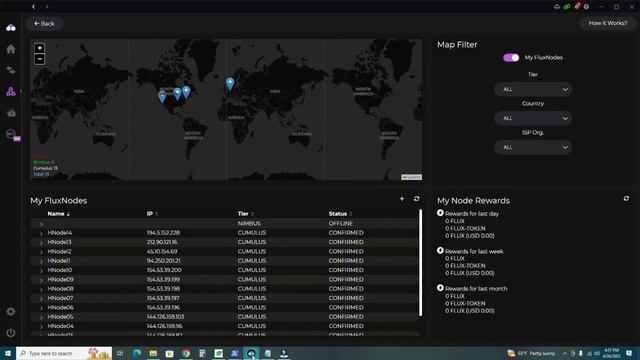Expand the HNode13 row
This screenshot has height=360, width=640.
[x=41, y=242]
